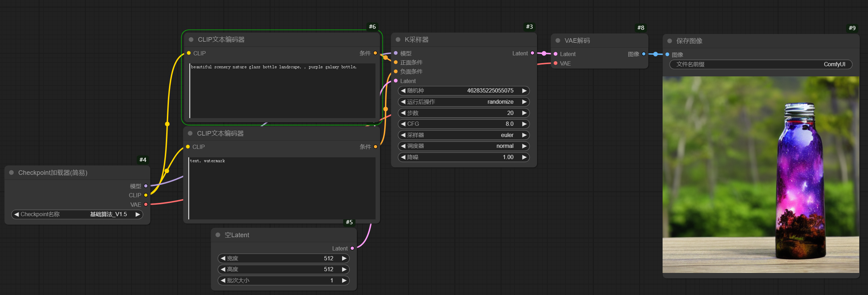
Task: Click the 图像 output port on VAE解码
Action: [644, 54]
